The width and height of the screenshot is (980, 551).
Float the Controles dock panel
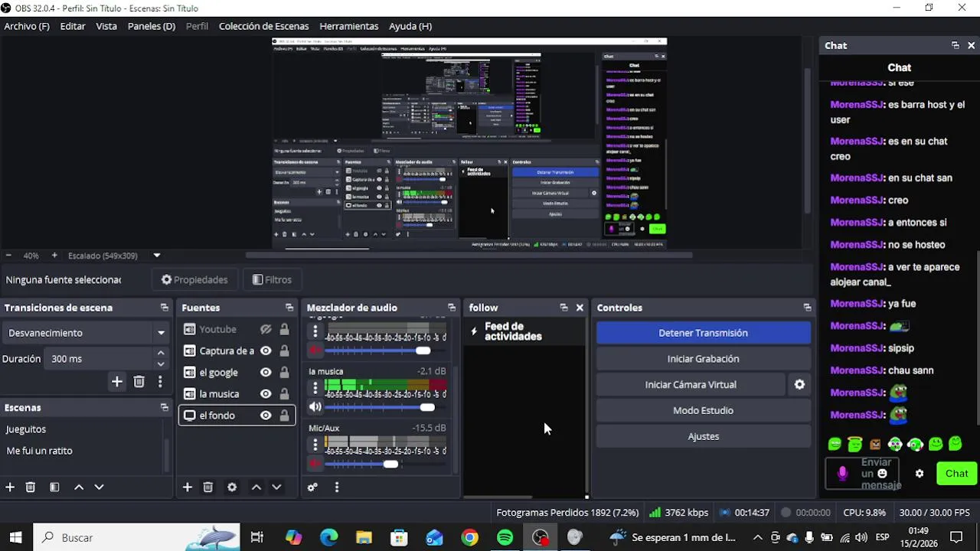807,308
